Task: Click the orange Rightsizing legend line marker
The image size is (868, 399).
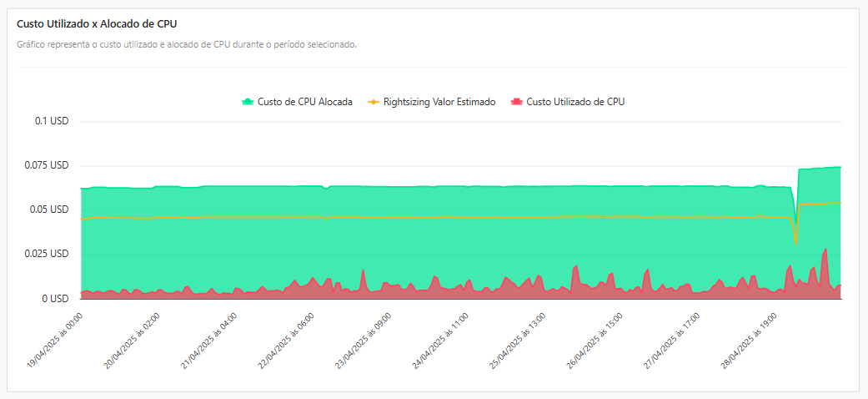Action: (x=373, y=102)
